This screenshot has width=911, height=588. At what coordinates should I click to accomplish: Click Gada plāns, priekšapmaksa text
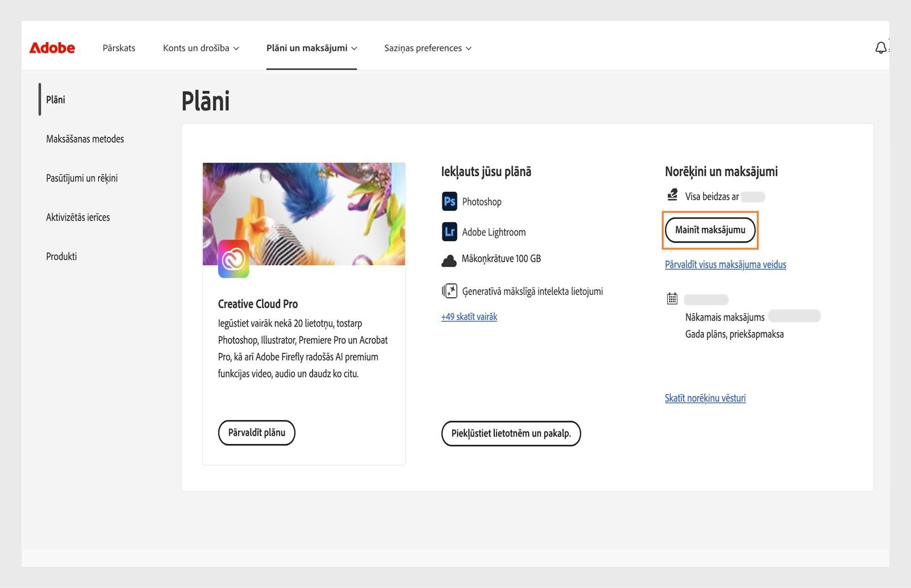pos(734,334)
